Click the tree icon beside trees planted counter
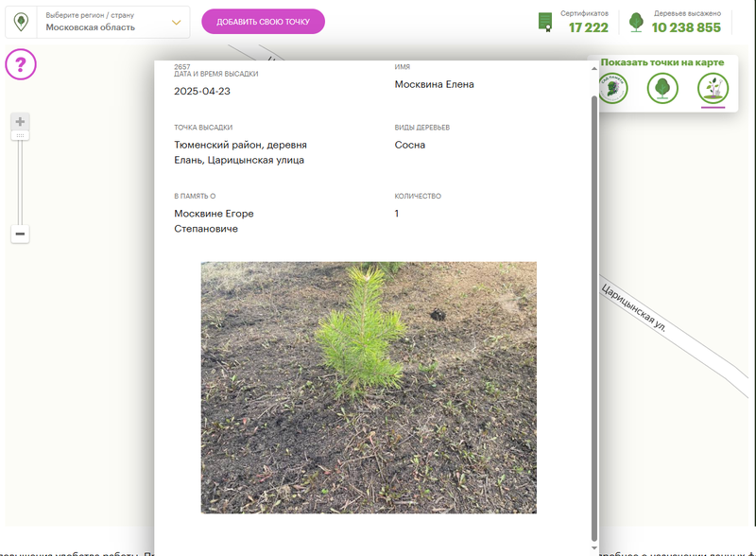Screen dimensions: 756x556 click(x=637, y=22)
